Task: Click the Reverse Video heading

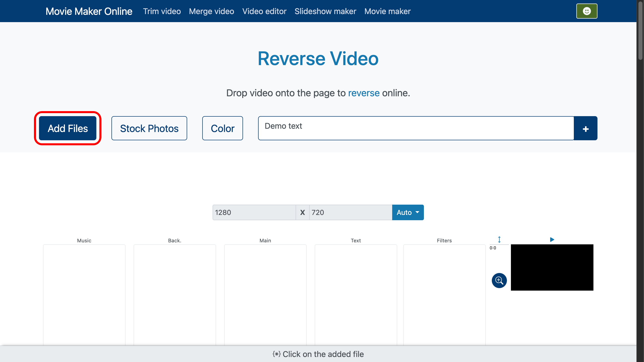Action: click(318, 59)
